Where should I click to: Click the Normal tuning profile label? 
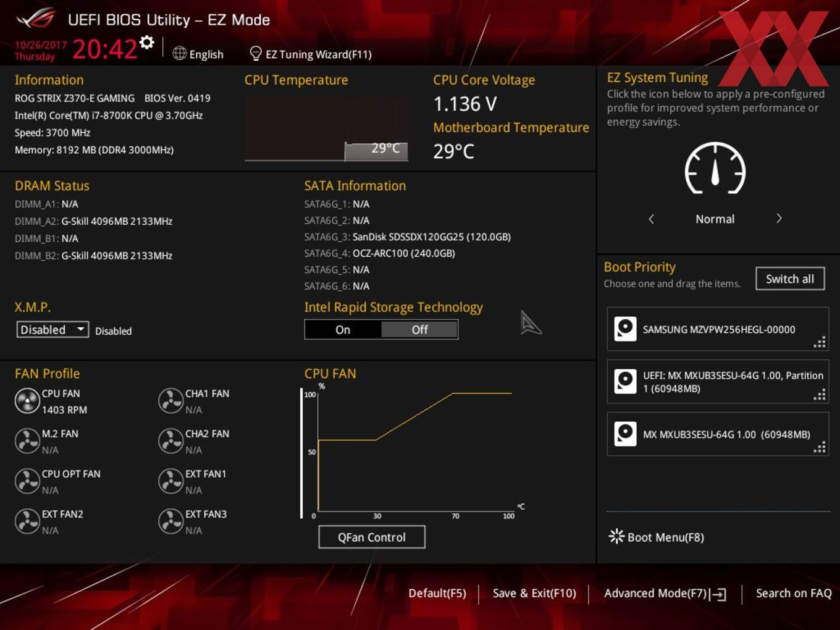[715, 219]
